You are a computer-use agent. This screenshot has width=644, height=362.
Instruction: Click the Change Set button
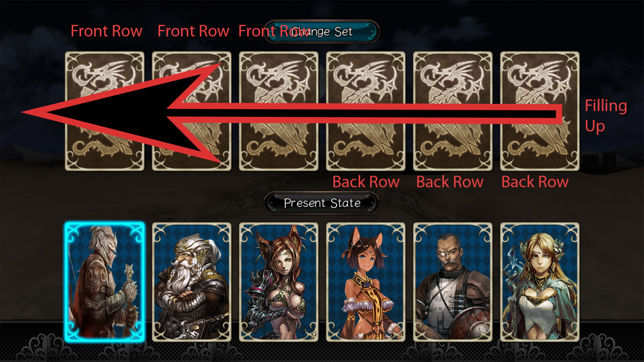pyautogui.click(x=322, y=32)
